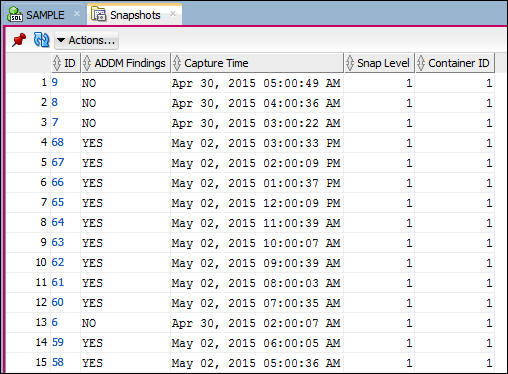Select capture time Apr 30, 2015 03:00:22 AM

[x=256, y=123]
